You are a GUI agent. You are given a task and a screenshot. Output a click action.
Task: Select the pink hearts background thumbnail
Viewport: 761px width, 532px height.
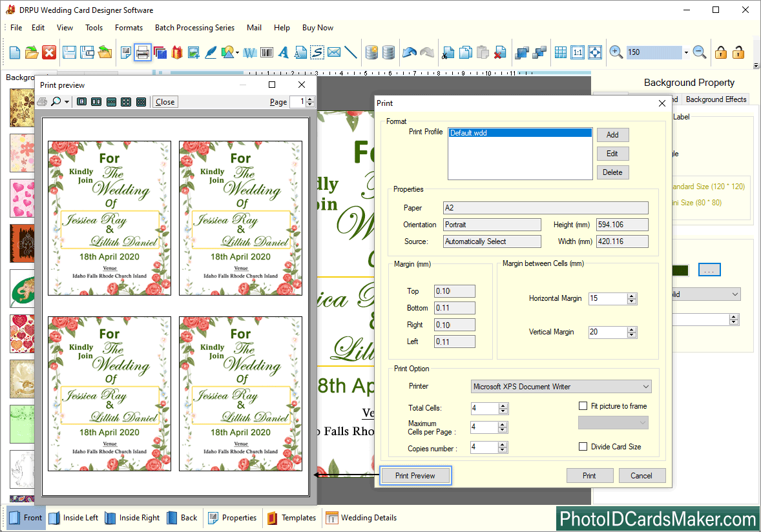coord(21,198)
